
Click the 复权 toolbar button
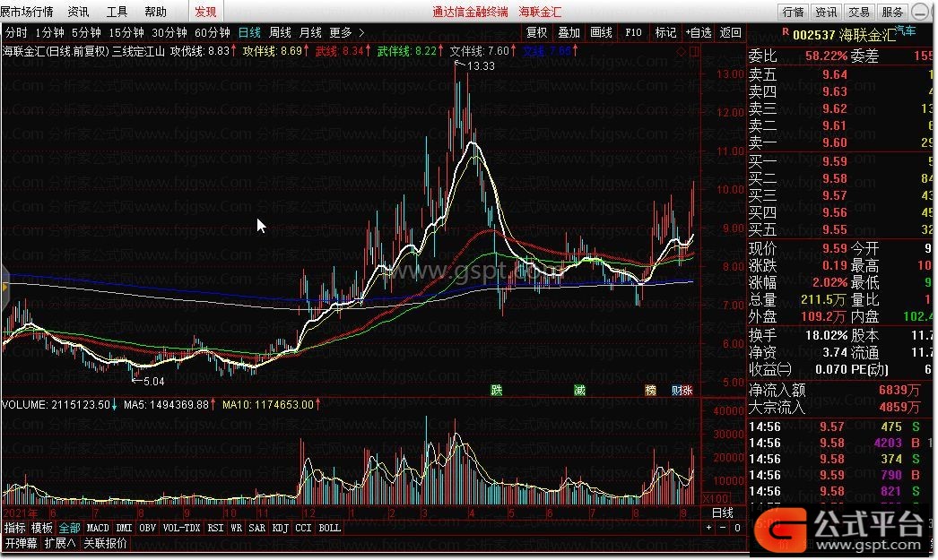(x=536, y=32)
